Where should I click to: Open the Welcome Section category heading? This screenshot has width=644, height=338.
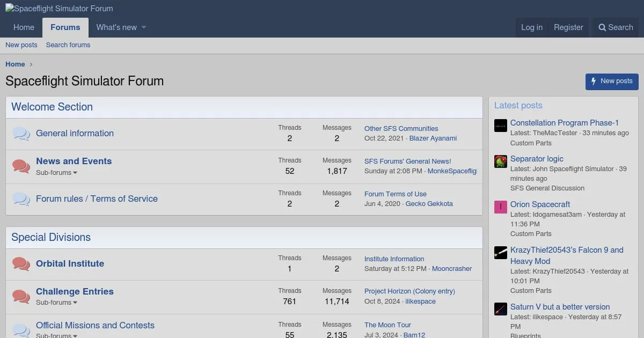(x=52, y=107)
